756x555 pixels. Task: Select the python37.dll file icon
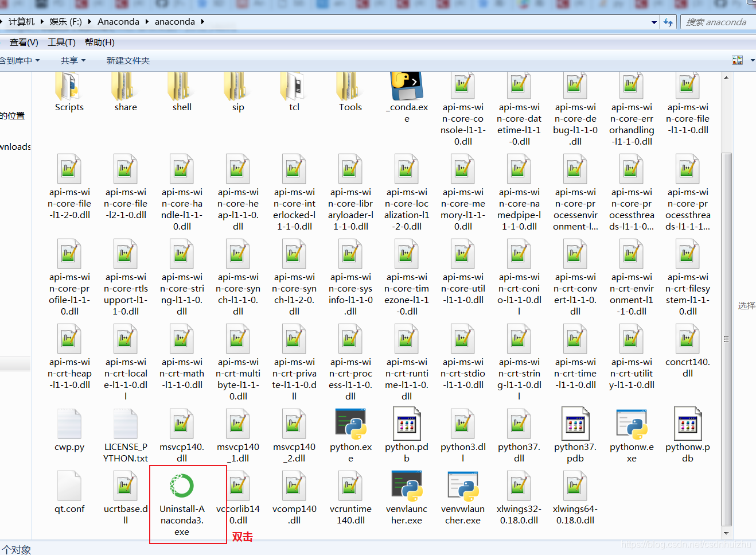(519, 424)
